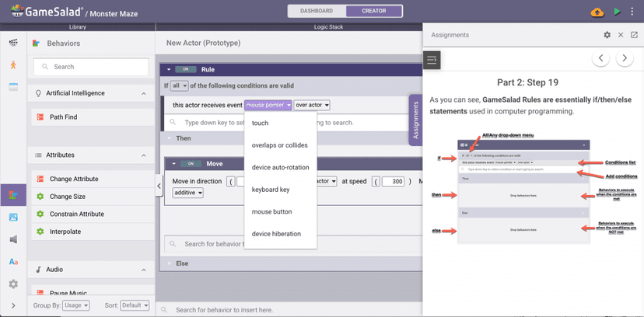This screenshot has width=644, height=317.
Task: Click the green play preview button
Action: pyautogui.click(x=618, y=12)
